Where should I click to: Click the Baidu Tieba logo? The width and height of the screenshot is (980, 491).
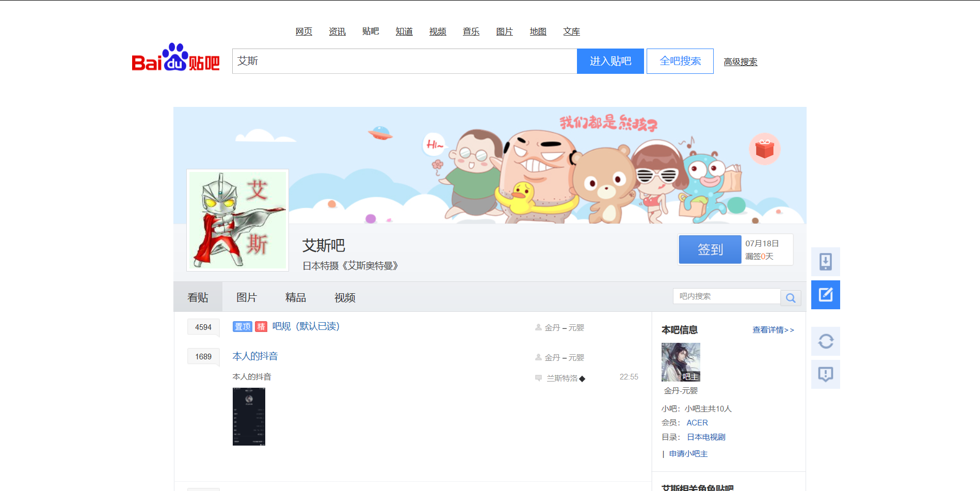coord(175,57)
